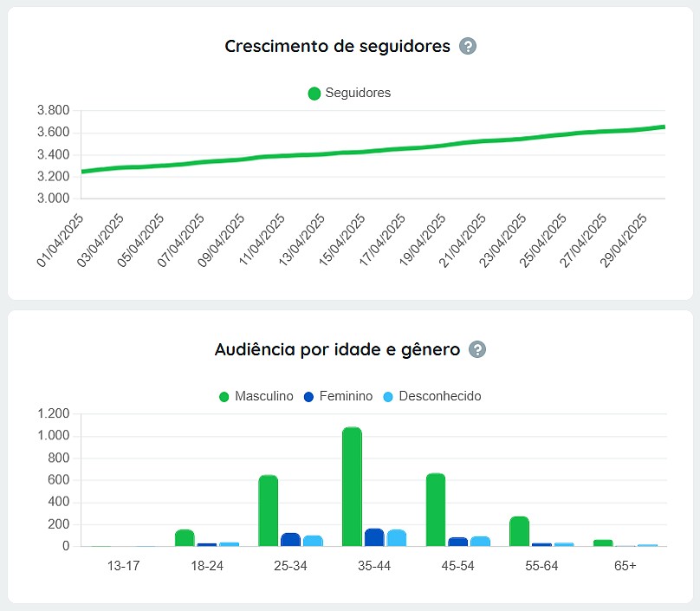Click the Crescimento de seguidores title
The image size is (700, 611).
click(338, 47)
